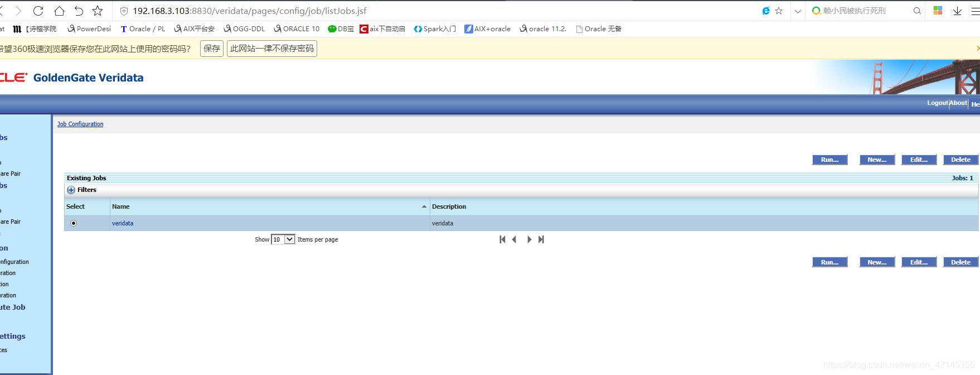The image size is (980, 375).
Task: Reload the page with the refresh icon
Action: (38, 11)
